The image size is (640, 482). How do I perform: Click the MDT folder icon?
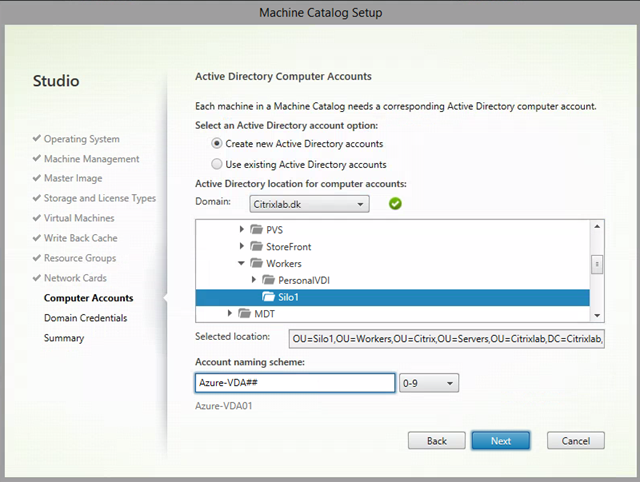coord(244,313)
